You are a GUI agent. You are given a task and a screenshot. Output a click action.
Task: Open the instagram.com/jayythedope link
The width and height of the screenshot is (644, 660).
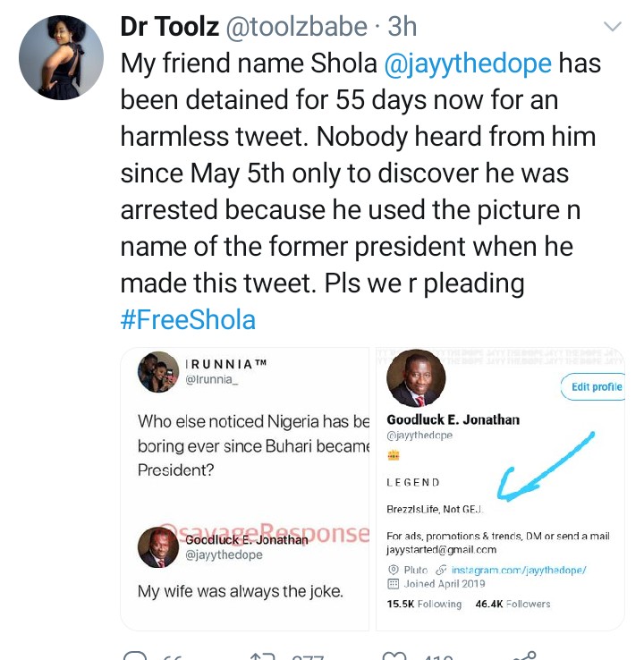pyautogui.click(x=518, y=570)
